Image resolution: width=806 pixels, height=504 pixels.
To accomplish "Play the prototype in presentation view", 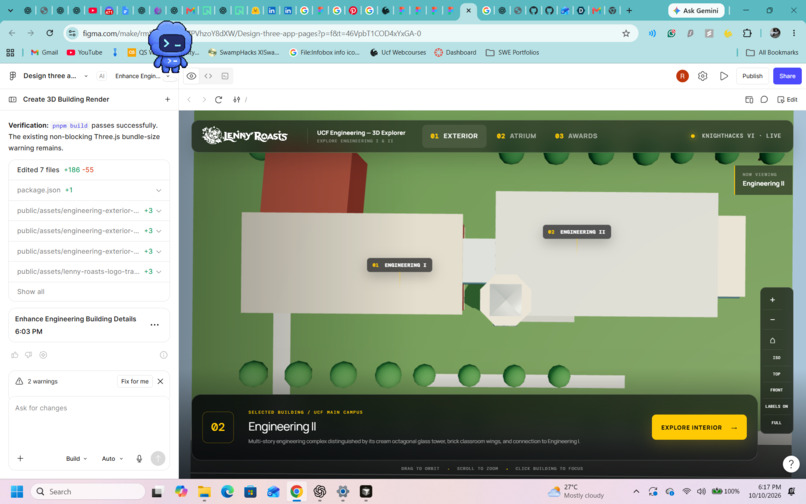I will pyautogui.click(x=724, y=76).
